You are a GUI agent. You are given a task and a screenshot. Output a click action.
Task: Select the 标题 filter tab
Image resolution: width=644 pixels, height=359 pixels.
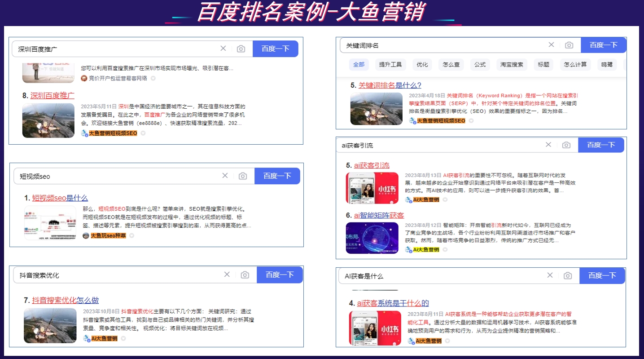[543, 65]
